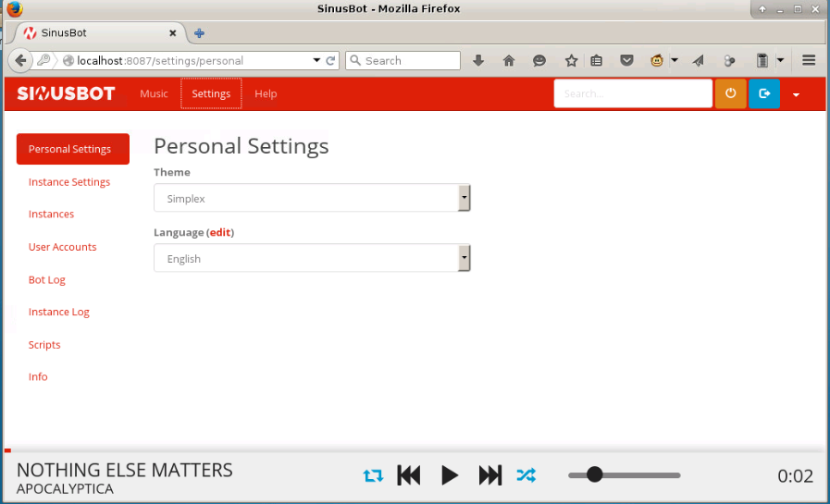Click the Firefox back button
The width and height of the screenshot is (830, 504).
pyautogui.click(x=20, y=60)
